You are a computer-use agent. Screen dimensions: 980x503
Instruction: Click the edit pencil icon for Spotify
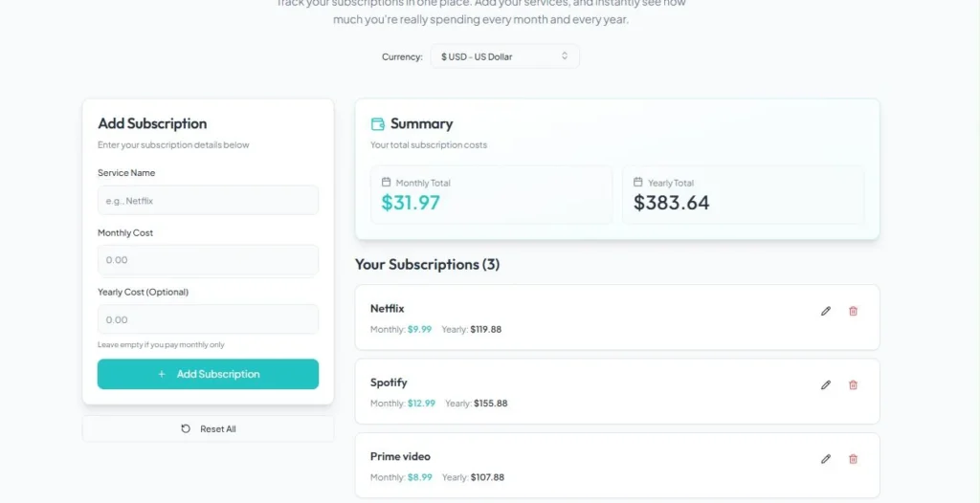point(826,384)
